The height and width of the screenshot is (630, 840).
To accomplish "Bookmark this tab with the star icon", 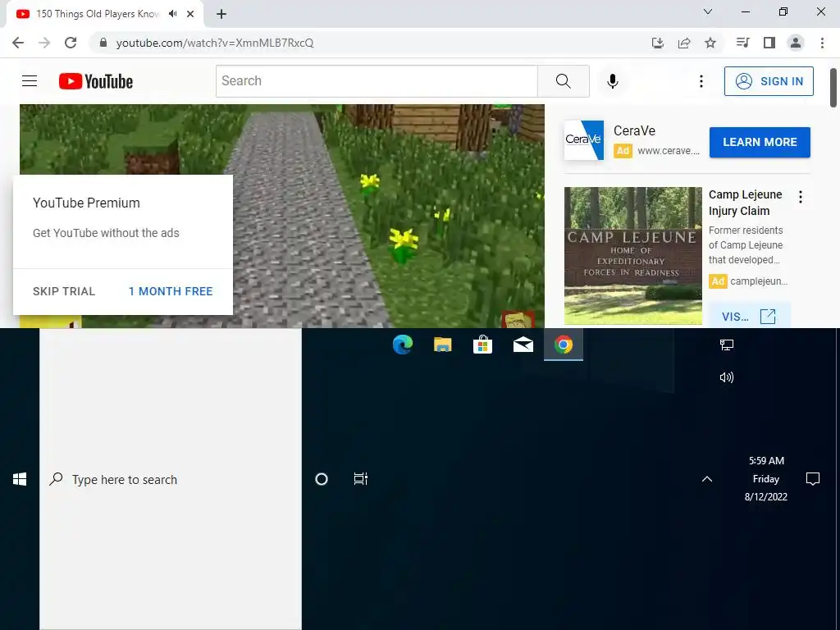I will pyautogui.click(x=710, y=43).
